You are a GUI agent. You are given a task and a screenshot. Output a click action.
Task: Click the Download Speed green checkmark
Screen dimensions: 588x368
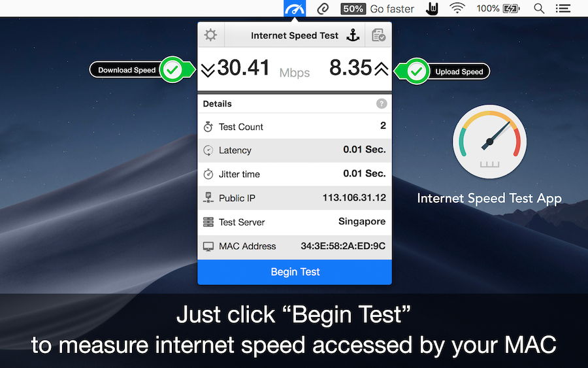[172, 69]
